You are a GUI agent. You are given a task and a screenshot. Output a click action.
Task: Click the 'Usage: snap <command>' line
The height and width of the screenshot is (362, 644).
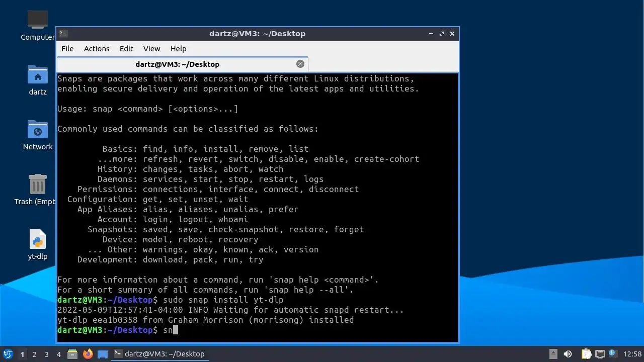pyautogui.click(x=148, y=109)
